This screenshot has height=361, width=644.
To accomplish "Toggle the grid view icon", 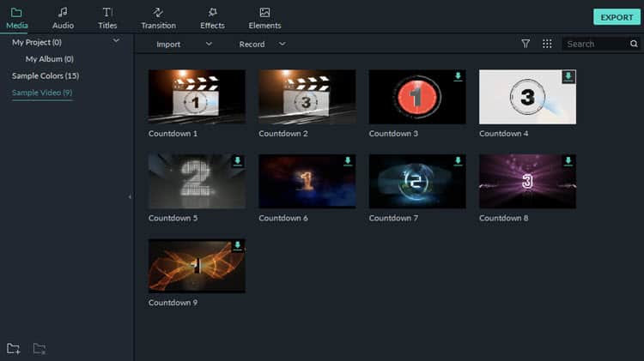I will 547,44.
